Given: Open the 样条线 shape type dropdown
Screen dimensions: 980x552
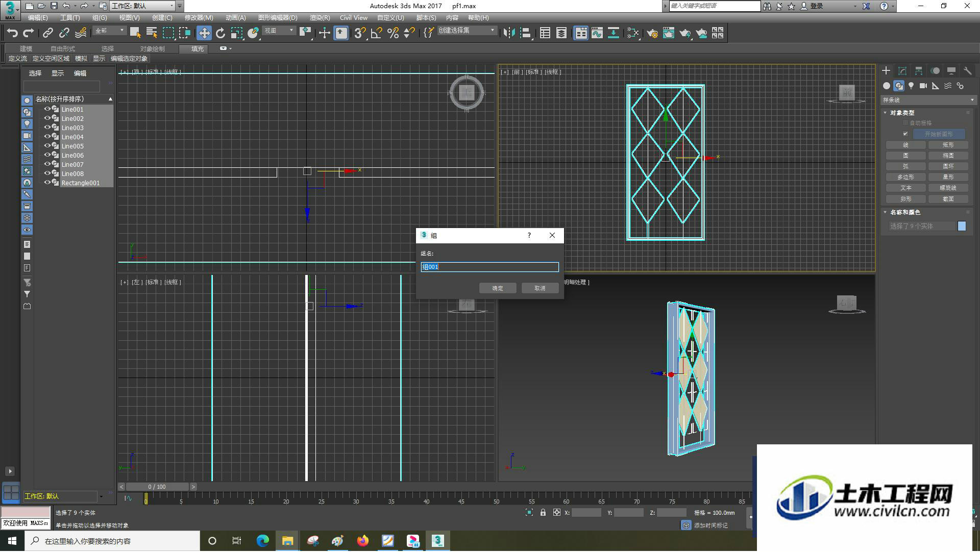Looking at the screenshot, I should point(928,100).
